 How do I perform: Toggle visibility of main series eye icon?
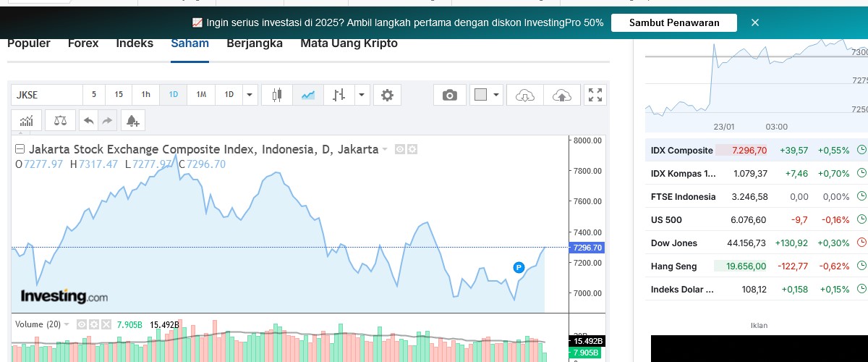coord(400,149)
